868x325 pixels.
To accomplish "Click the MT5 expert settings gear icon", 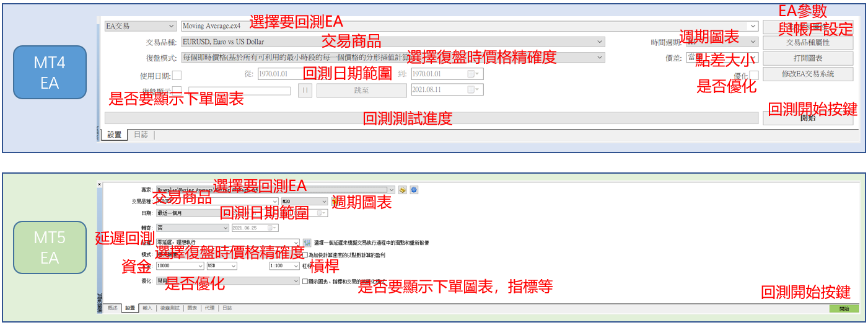I will [414, 190].
